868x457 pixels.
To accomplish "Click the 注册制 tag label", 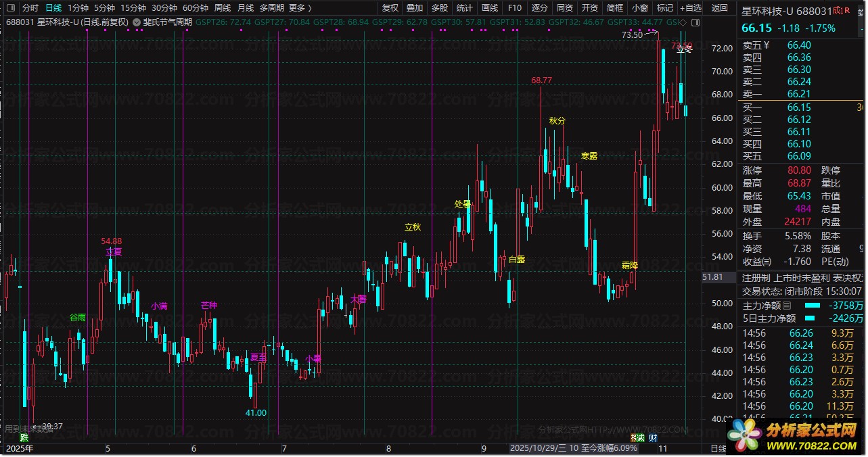I will (756, 278).
